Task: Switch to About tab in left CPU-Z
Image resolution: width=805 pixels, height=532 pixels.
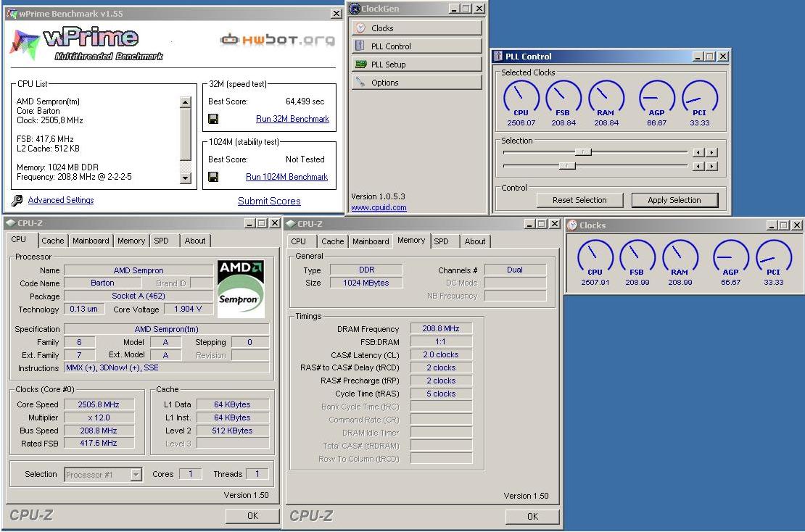Action: (195, 241)
